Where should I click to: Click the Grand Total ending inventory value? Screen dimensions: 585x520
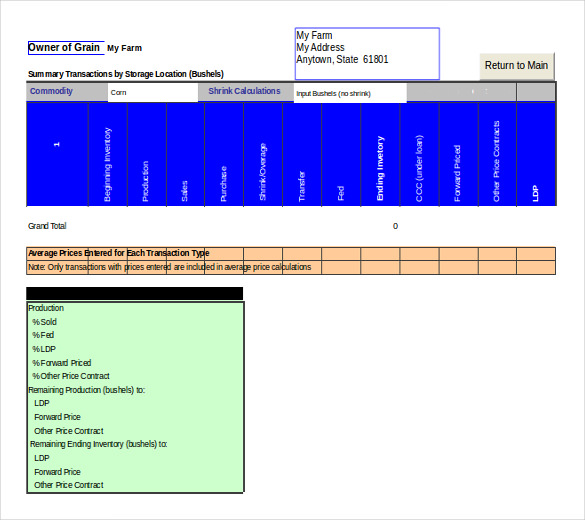click(x=395, y=226)
